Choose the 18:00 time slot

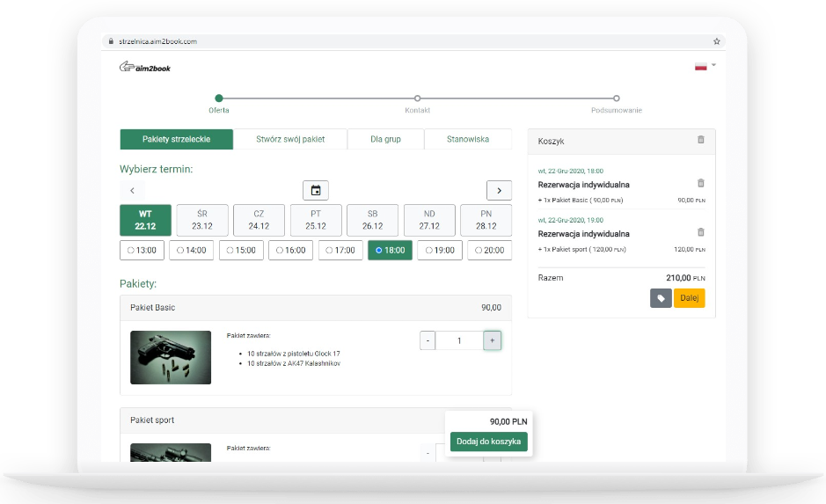[390, 250]
